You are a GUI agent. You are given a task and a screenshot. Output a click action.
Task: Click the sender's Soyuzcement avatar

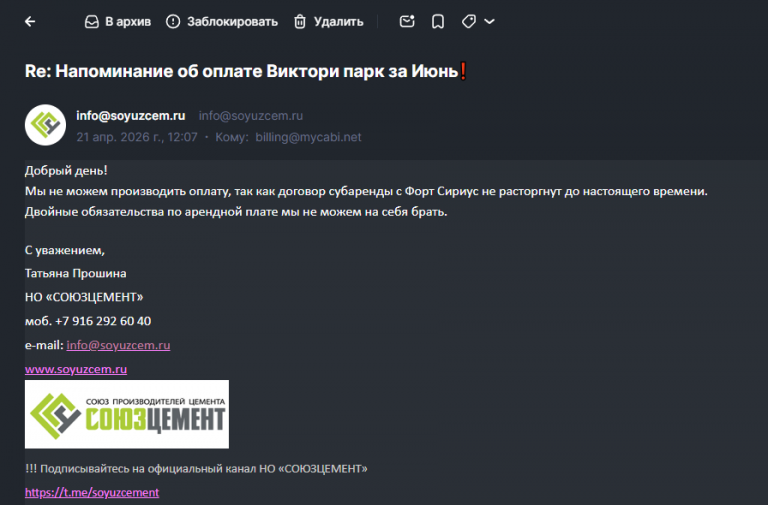(46, 125)
